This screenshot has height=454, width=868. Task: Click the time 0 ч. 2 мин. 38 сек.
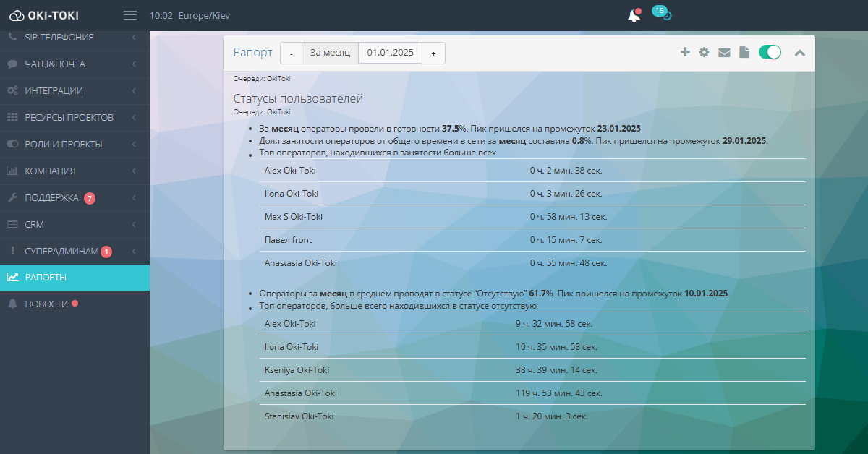[566, 171]
